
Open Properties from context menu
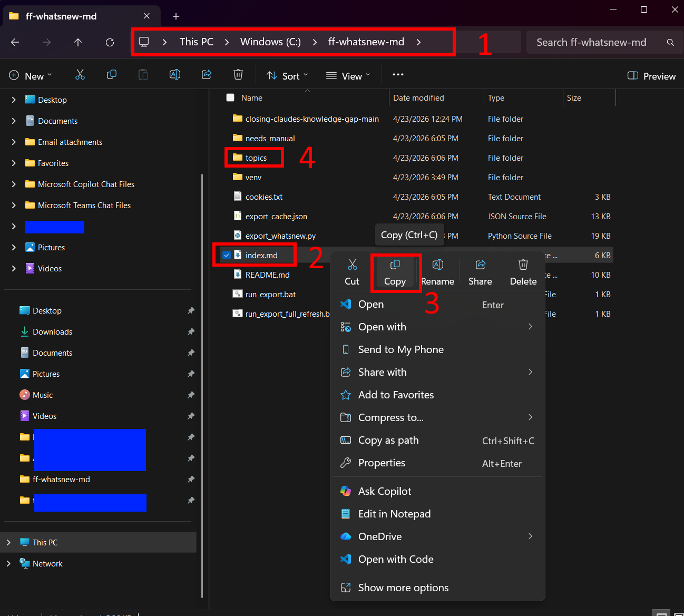coord(437,463)
